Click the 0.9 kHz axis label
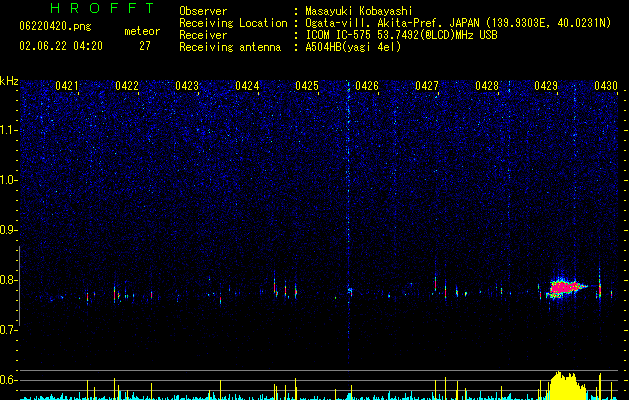 tap(9, 230)
